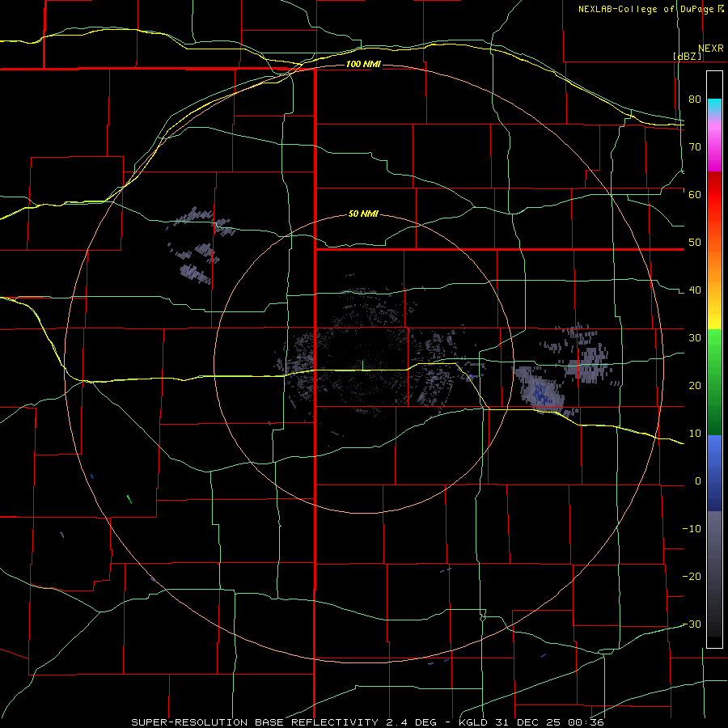Click the red segment of the color bar
This screenshot has height=728, width=728.
(714, 195)
